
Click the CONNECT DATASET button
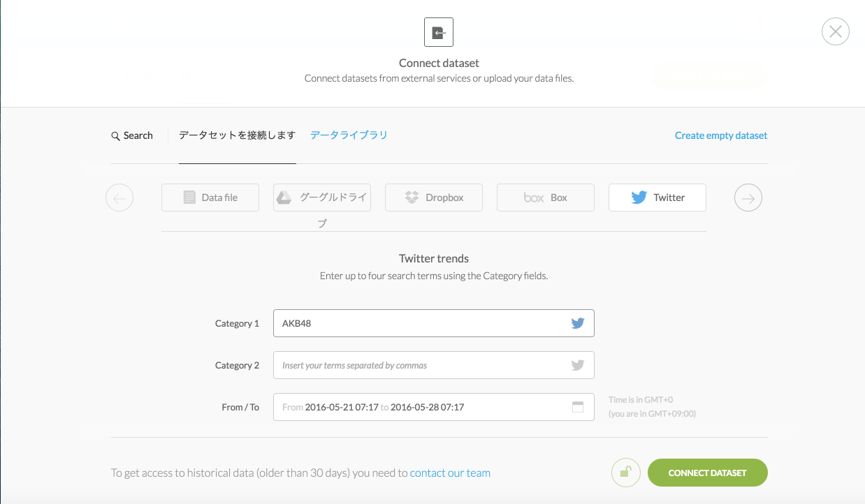pos(708,473)
